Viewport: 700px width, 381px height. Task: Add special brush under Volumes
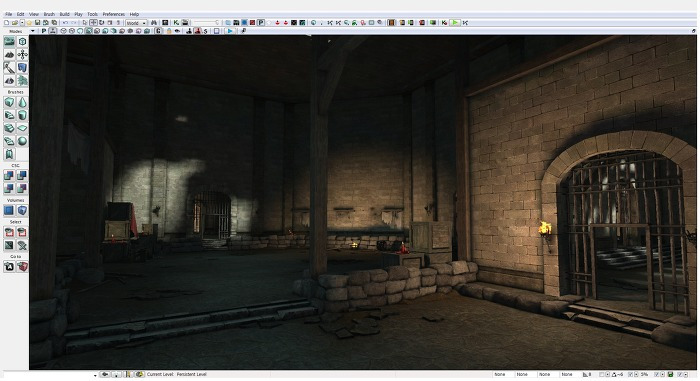[x=9, y=210]
